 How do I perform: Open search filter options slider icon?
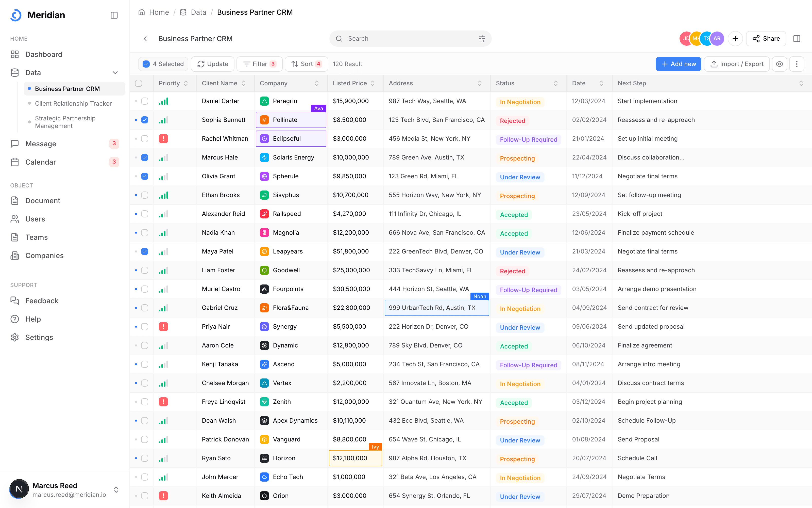482,39
